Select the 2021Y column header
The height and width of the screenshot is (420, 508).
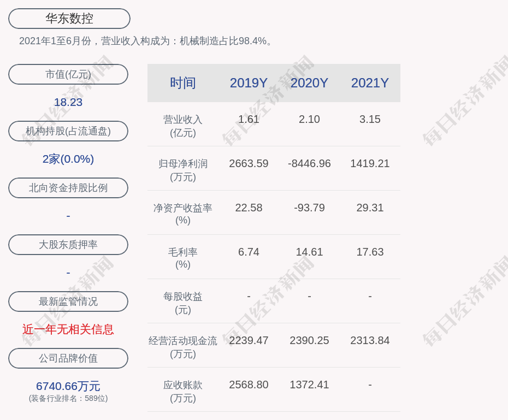click(x=370, y=83)
